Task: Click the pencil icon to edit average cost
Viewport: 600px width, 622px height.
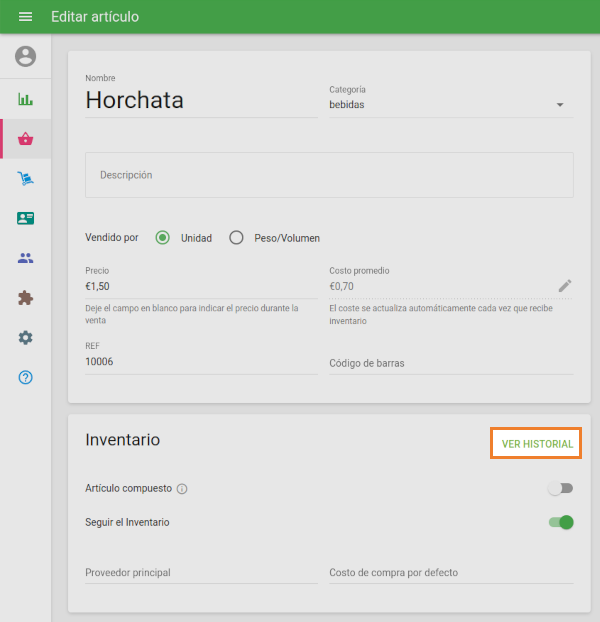Action: point(565,286)
